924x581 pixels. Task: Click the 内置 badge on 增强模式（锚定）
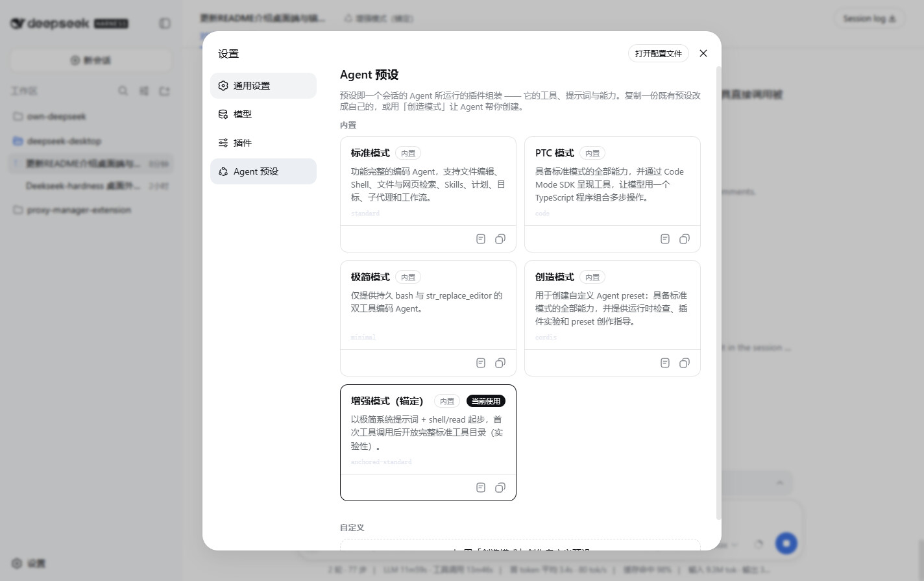[447, 401]
